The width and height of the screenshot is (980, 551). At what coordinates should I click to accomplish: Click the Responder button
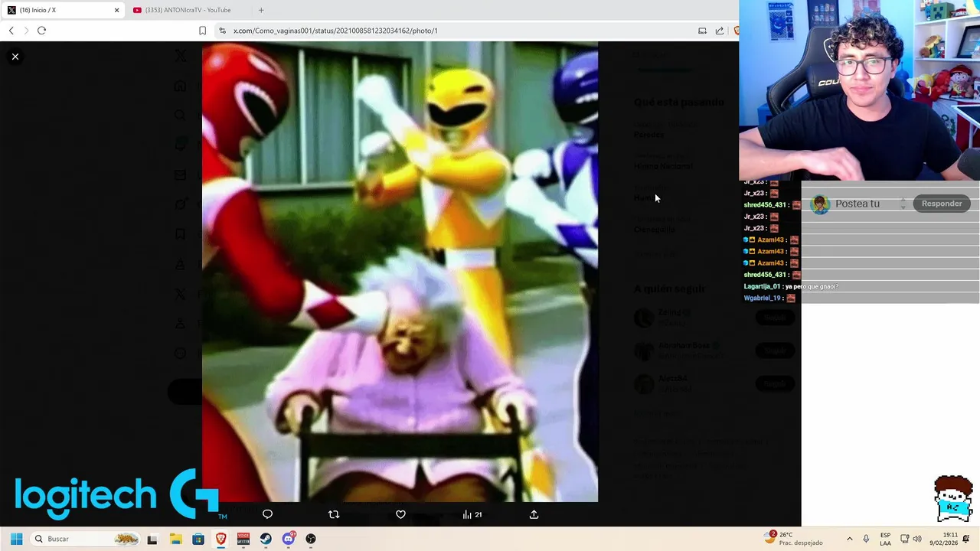pos(942,204)
